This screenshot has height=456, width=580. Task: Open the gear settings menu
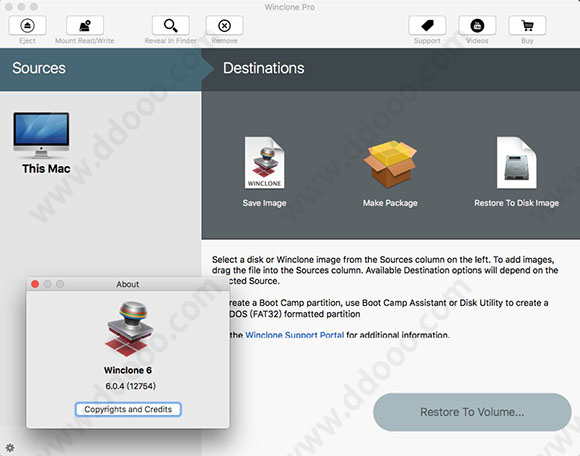(x=10, y=448)
